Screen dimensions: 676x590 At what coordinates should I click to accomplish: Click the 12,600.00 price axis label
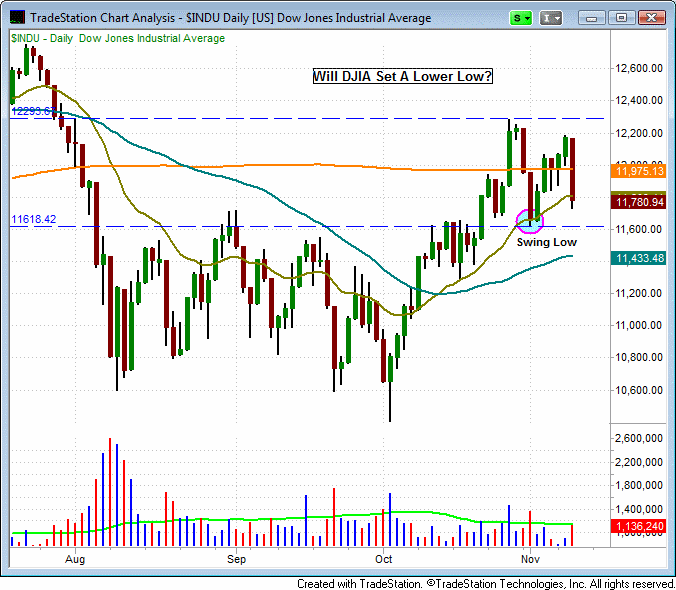tap(639, 68)
